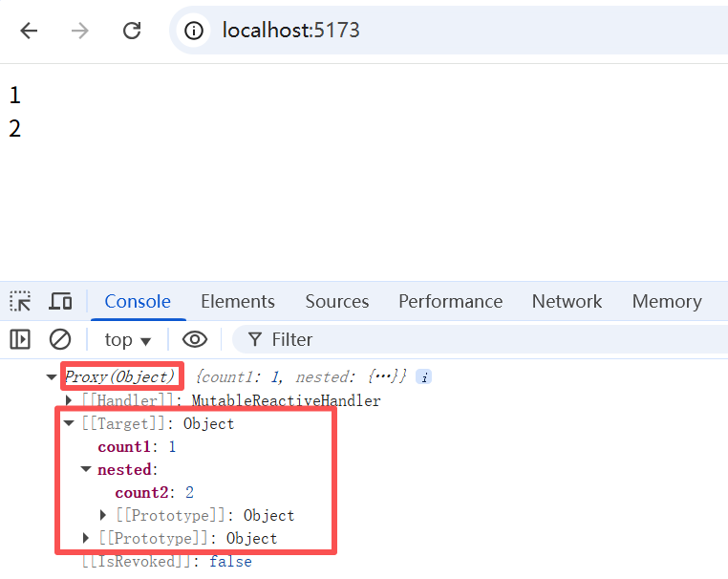728x579 pixels.
Task: Select the count2: 2 property
Action: click(154, 493)
